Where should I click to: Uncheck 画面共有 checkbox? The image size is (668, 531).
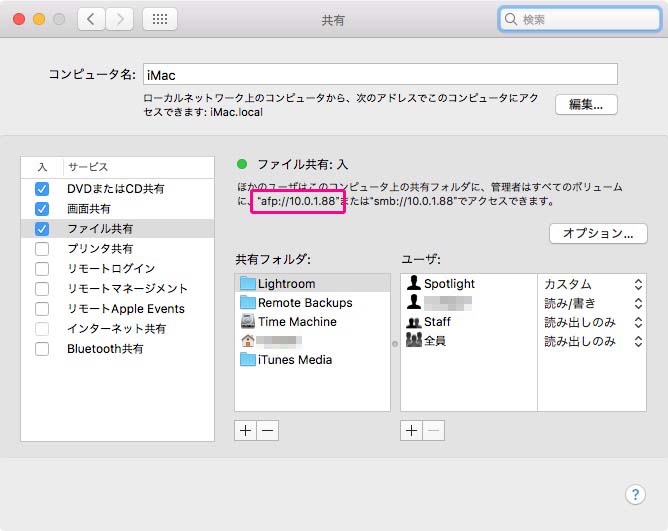(42, 209)
